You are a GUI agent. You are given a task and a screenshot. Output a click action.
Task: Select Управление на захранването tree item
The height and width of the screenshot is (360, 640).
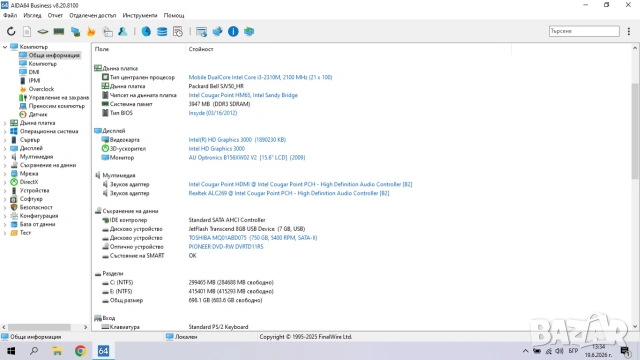tap(58, 98)
